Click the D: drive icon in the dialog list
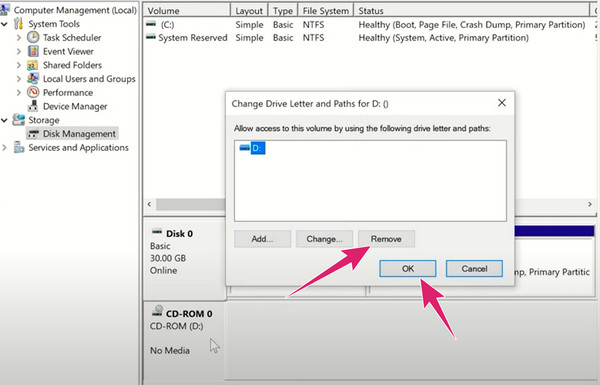The image size is (600, 385). point(245,148)
